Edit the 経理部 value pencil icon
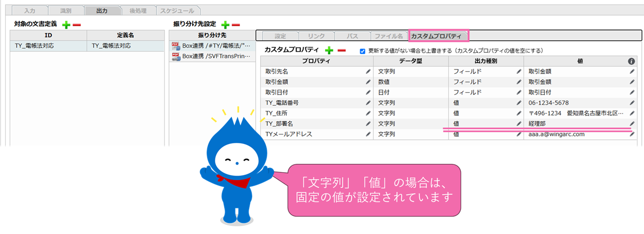This screenshot has width=644, height=234. (x=632, y=123)
